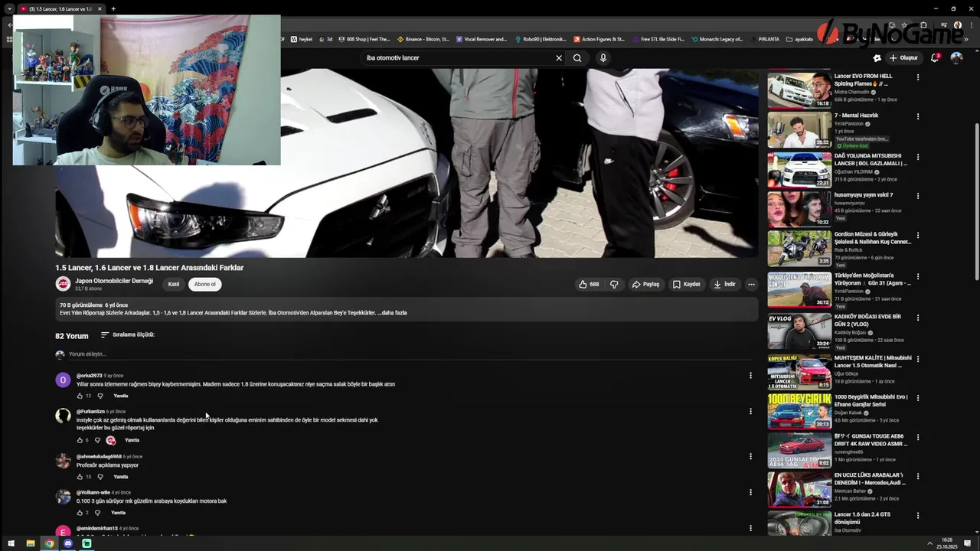Open Japon Otomobilciler Derneği channel name link
Screen dimensions: 980x551
click(114, 281)
